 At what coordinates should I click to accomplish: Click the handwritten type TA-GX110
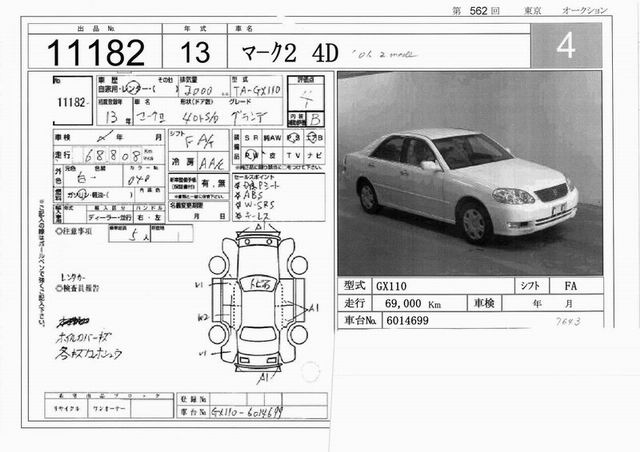[x=257, y=90]
